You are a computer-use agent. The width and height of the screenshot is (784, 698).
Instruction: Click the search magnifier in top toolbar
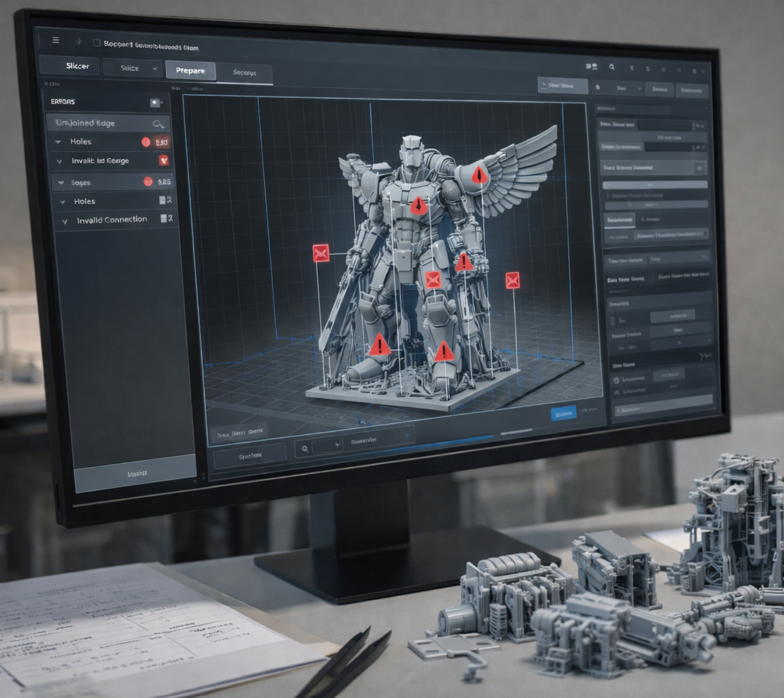coord(611,67)
